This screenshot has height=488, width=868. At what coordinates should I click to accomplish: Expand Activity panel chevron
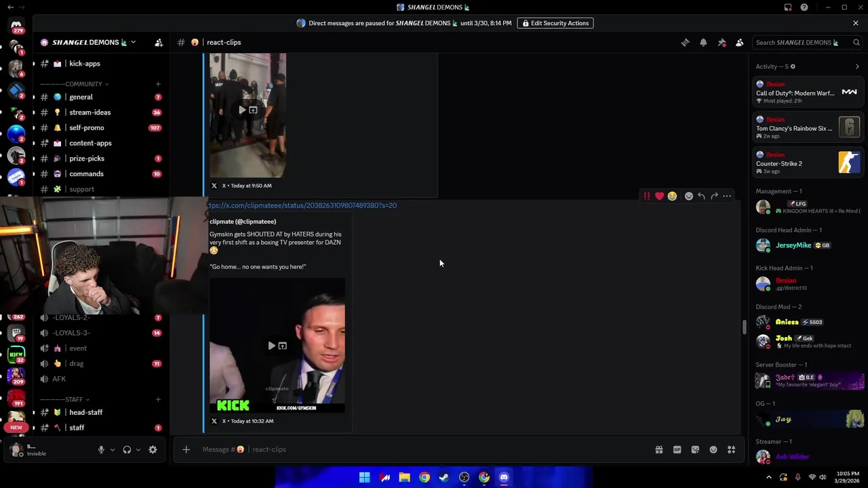[857, 66]
